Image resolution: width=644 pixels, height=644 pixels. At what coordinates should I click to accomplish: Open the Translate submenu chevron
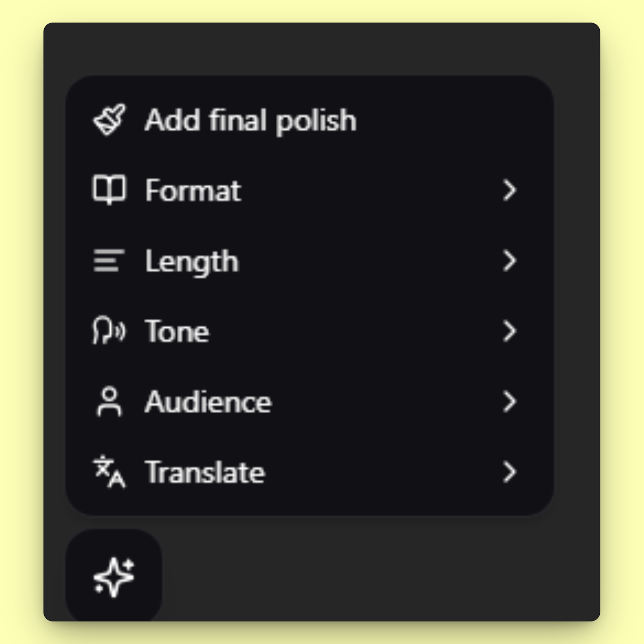coord(509,472)
